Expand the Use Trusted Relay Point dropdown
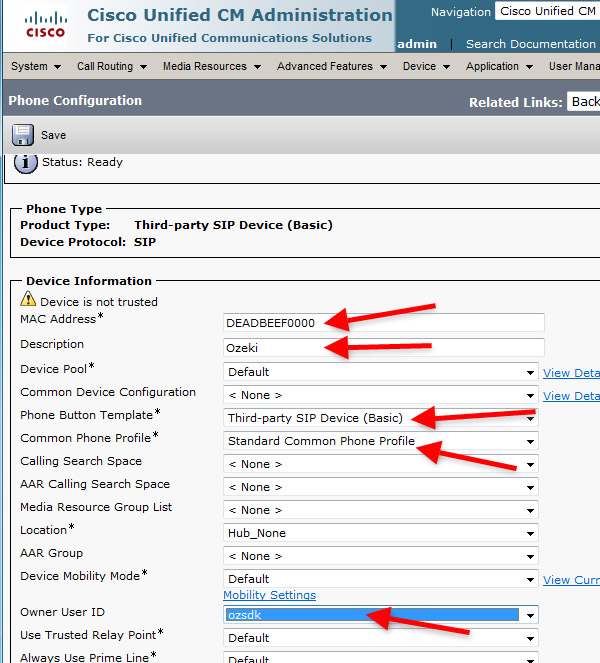The image size is (600, 663). coord(381,638)
